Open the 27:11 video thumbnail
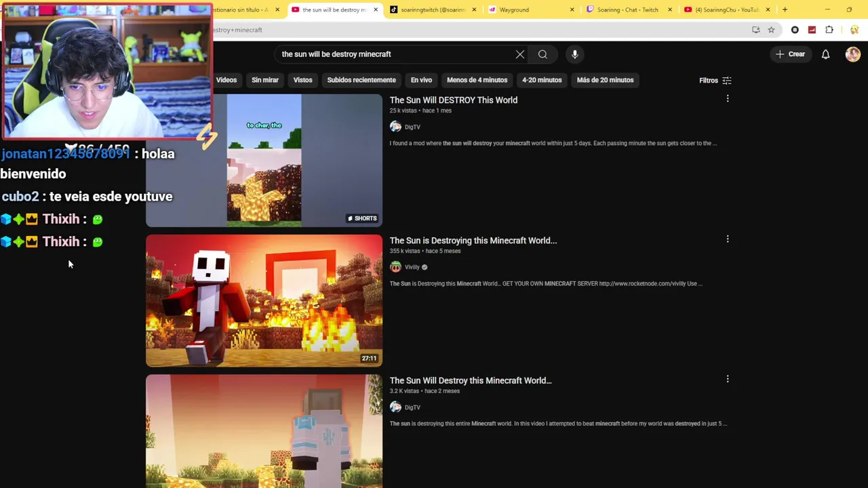 point(264,300)
